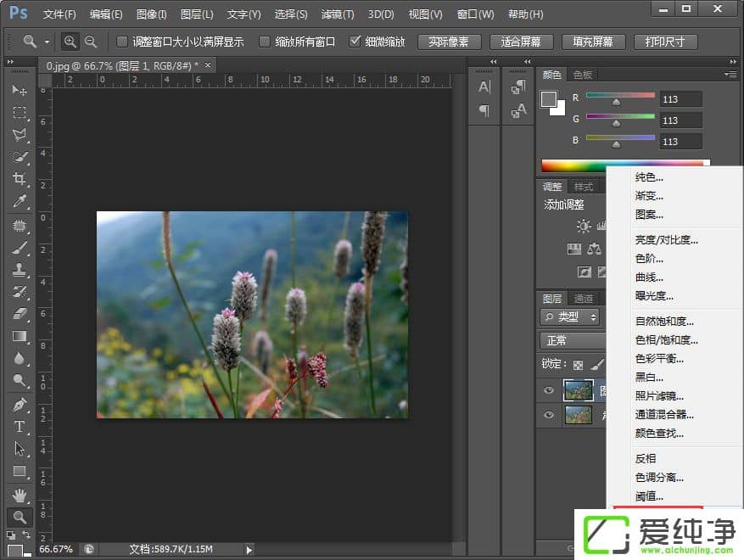Viewport: 744px width, 560px height.
Task: Swap foreground and background colors icon
Action: pos(26,535)
